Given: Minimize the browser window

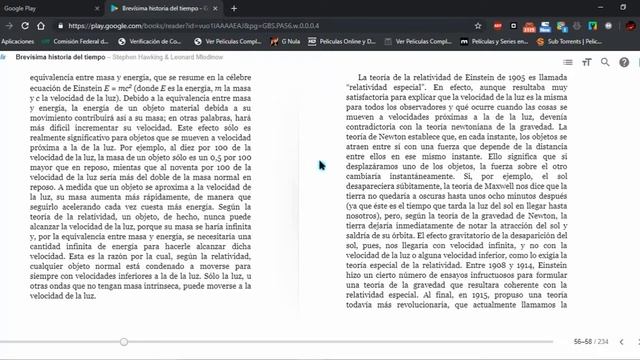Looking at the screenshot, I should tap(600, 7).
